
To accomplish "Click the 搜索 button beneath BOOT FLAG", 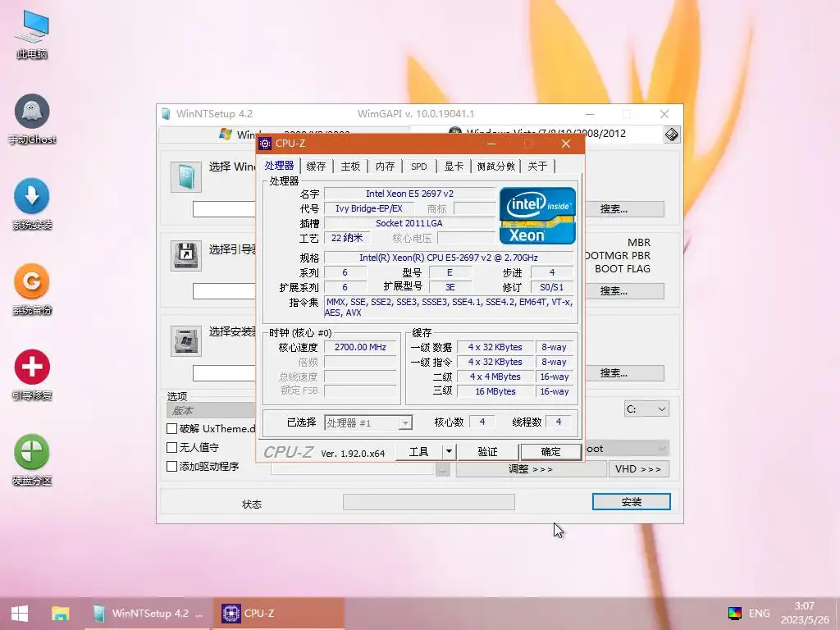I will 624,291.
